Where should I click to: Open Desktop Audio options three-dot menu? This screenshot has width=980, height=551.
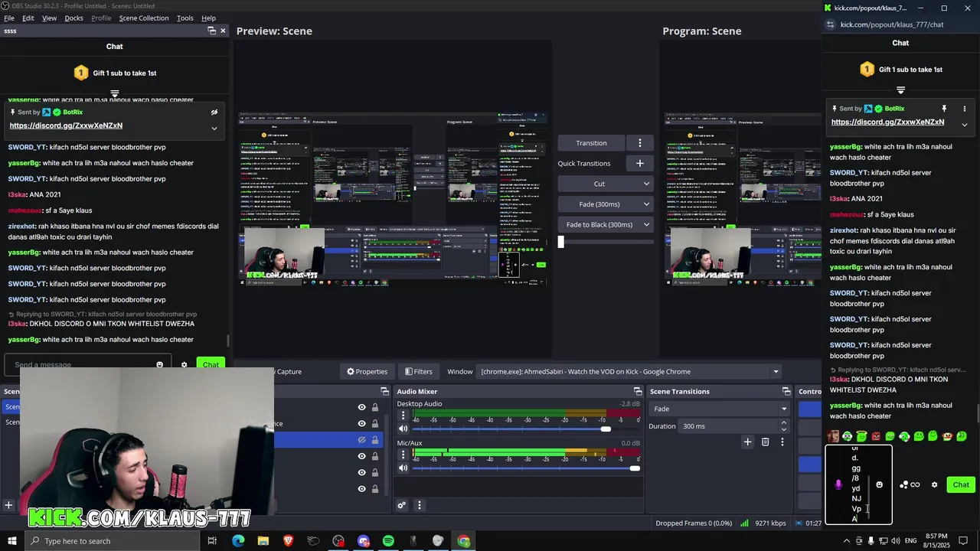pos(403,416)
